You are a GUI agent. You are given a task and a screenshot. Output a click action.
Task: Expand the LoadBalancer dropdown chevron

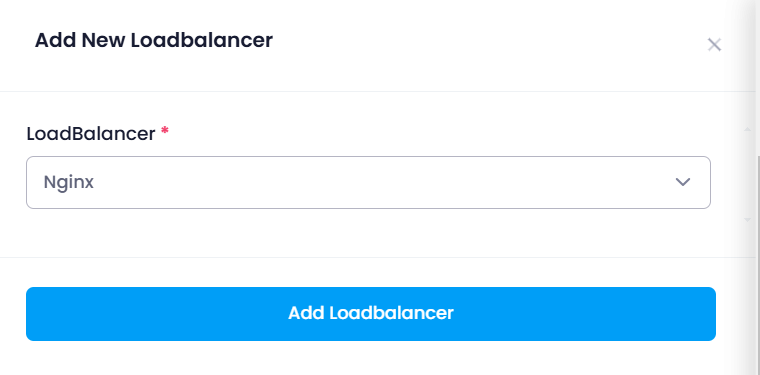click(x=682, y=182)
